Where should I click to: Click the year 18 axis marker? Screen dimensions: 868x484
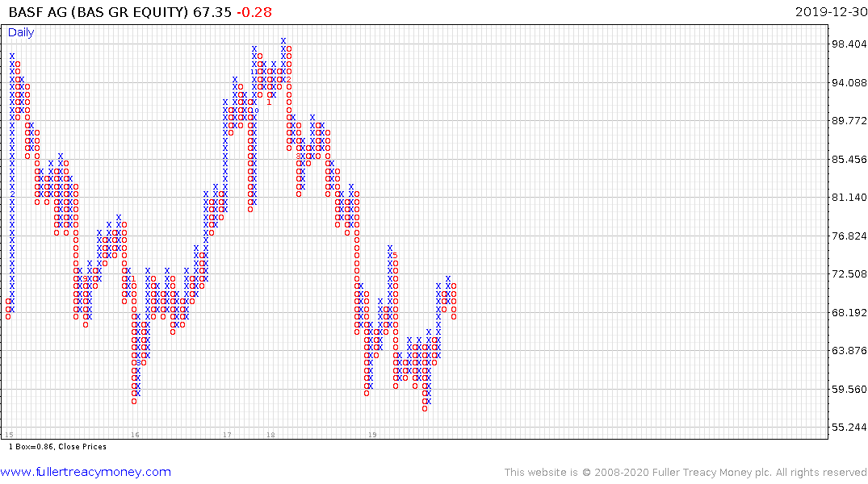[270, 435]
